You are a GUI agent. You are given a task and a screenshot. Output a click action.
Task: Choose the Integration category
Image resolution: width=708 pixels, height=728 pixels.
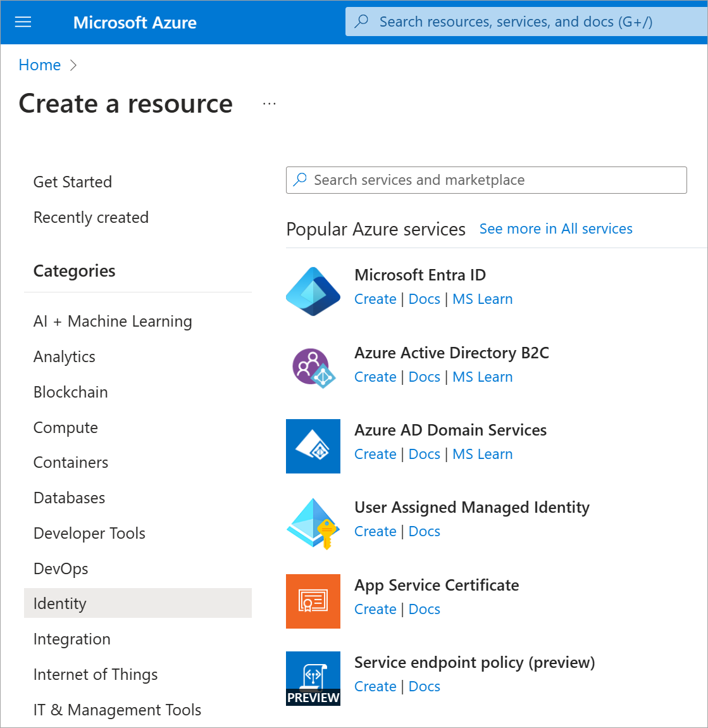(x=72, y=639)
